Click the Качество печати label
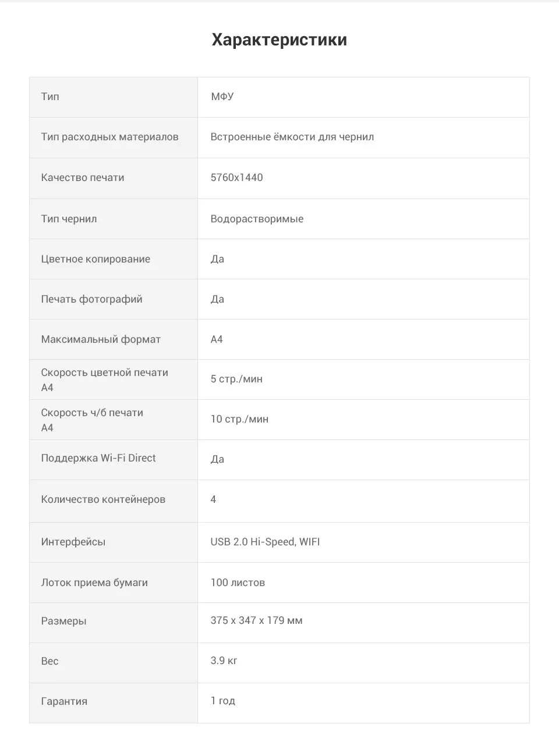 point(83,178)
